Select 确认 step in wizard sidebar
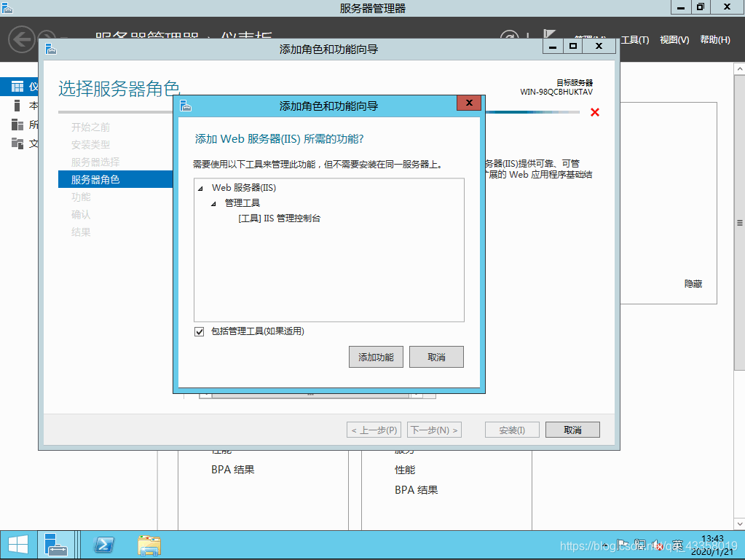This screenshot has width=745, height=560. (x=81, y=214)
